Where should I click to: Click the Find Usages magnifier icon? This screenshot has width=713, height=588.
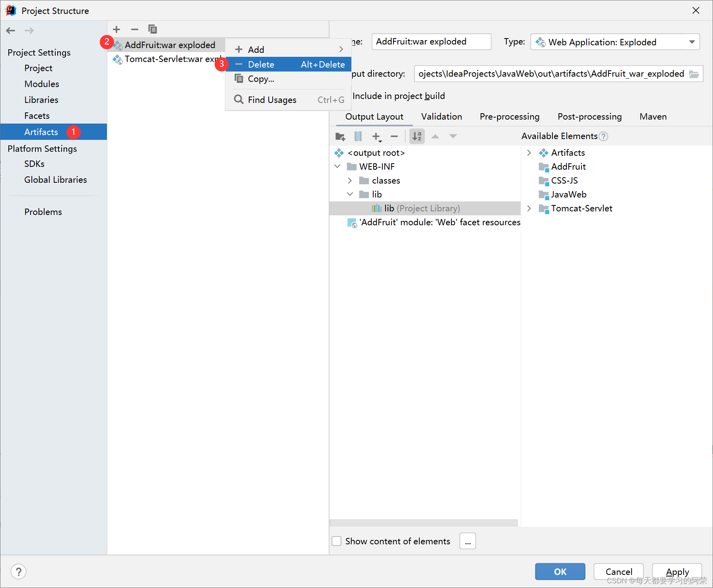pyautogui.click(x=238, y=99)
